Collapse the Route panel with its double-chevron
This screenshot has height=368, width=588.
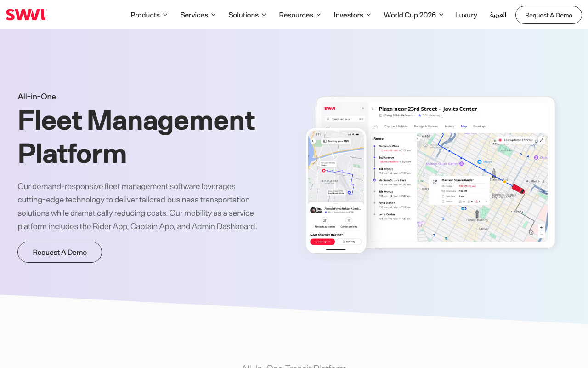coord(418,138)
